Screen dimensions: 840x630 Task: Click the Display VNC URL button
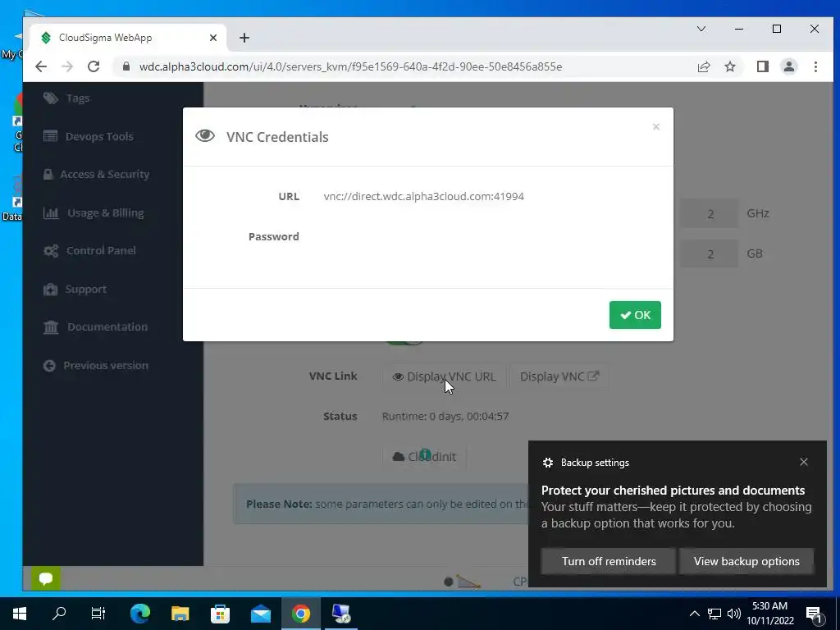(444, 377)
